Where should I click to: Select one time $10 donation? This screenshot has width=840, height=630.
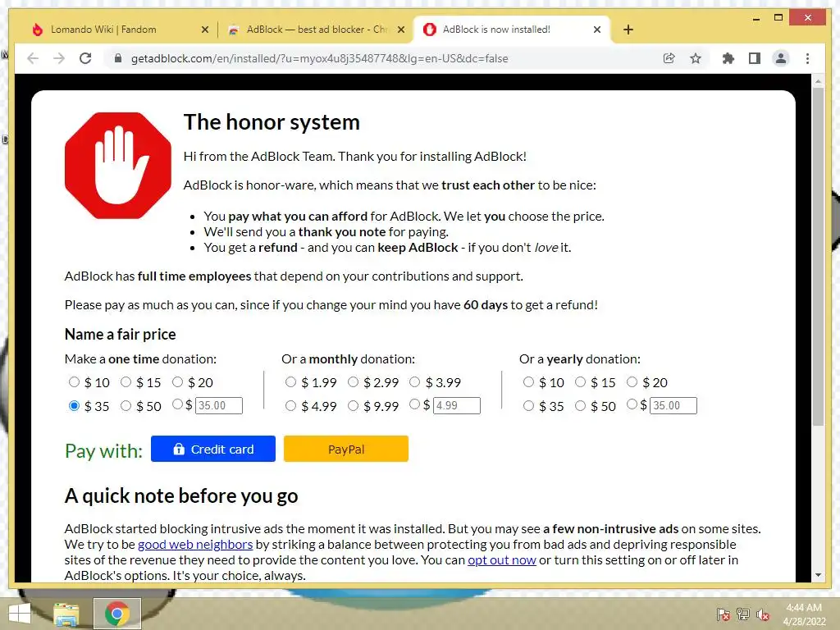pyautogui.click(x=74, y=382)
